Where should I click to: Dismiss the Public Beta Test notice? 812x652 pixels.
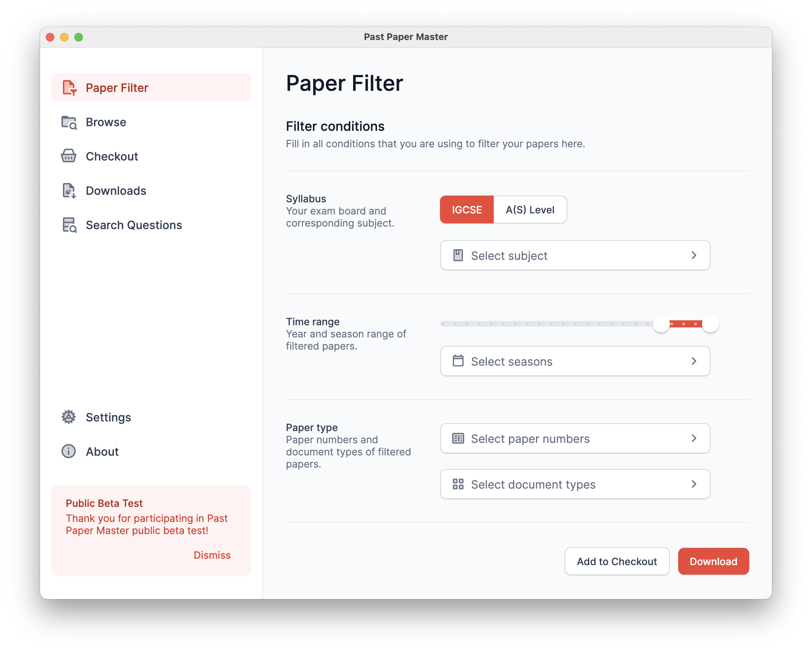(x=212, y=555)
